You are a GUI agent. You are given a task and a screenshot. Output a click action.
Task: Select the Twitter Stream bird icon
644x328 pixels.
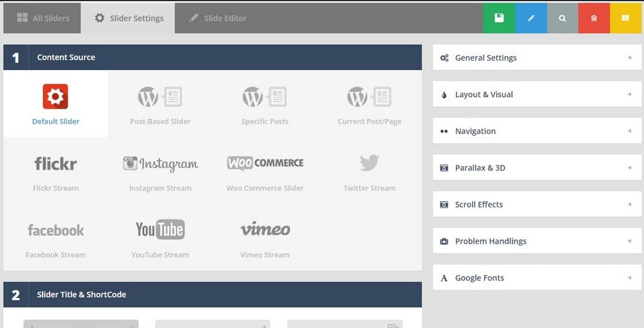pyautogui.click(x=369, y=163)
